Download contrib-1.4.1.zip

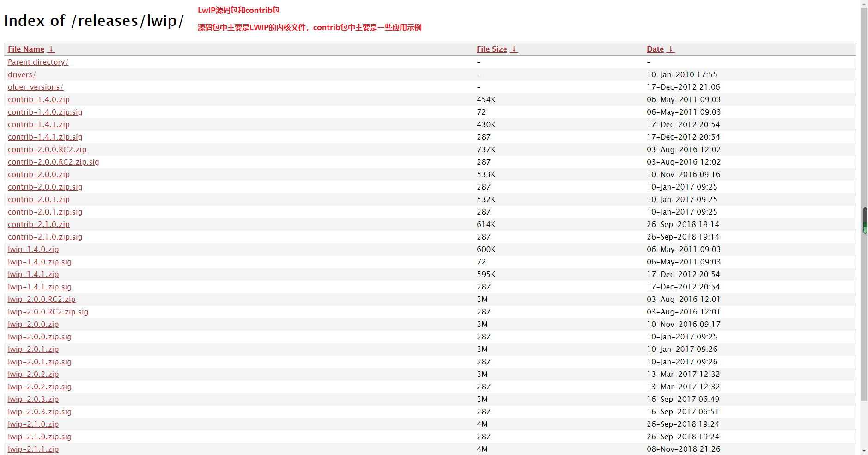[x=39, y=124]
